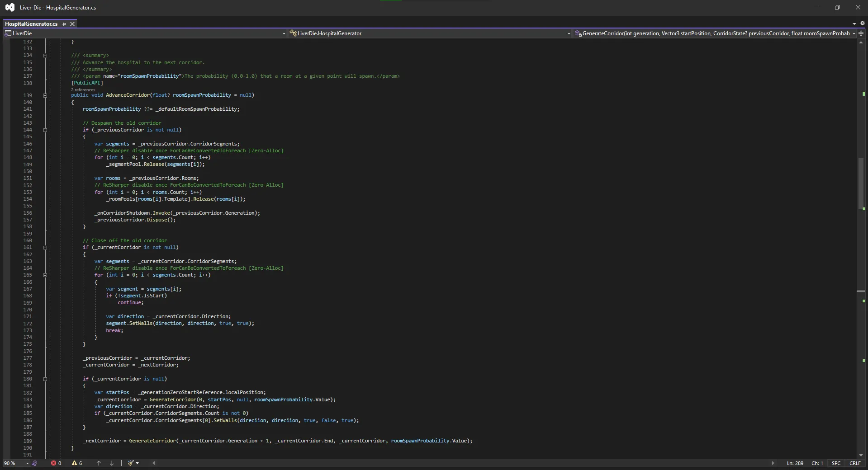This screenshot has width=868, height=470.
Task: Click the vertical scrollbar thumb
Action: click(861, 183)
